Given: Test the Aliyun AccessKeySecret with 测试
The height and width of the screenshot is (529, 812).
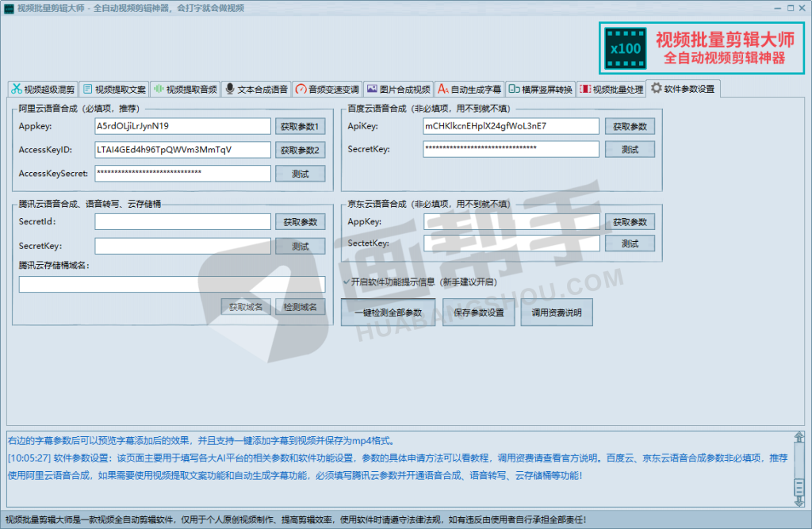Looking at the screenshot, I should coord(300,174).
